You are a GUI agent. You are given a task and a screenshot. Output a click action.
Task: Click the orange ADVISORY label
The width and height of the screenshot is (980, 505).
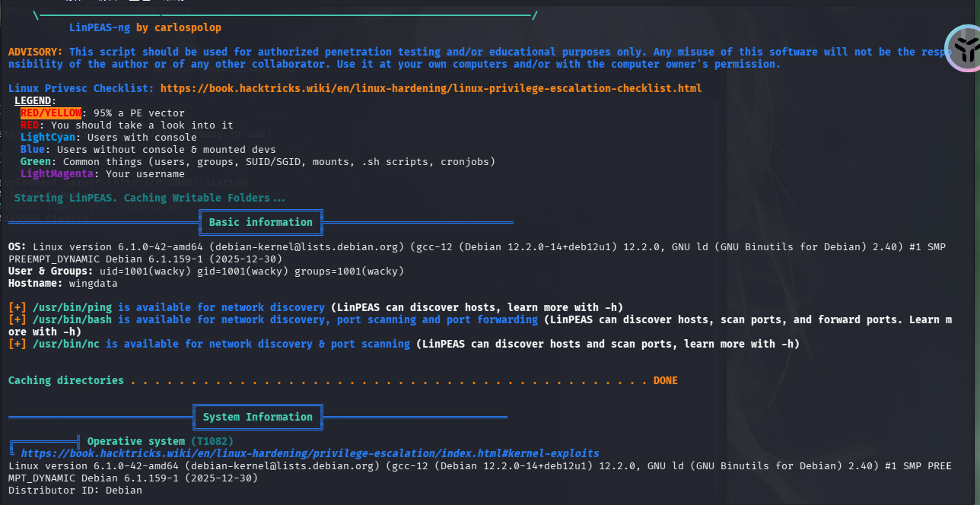(35, 52)
